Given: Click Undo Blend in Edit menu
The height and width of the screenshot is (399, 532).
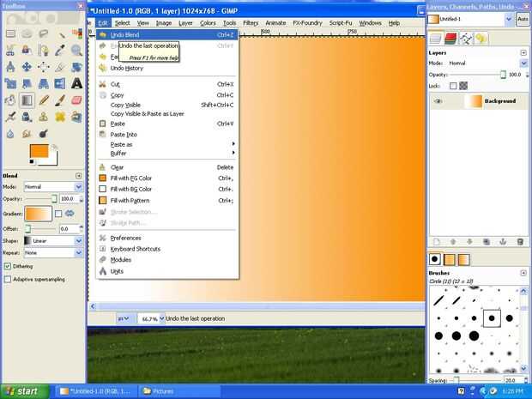Looking at the screenshot, I should [167, 34].
